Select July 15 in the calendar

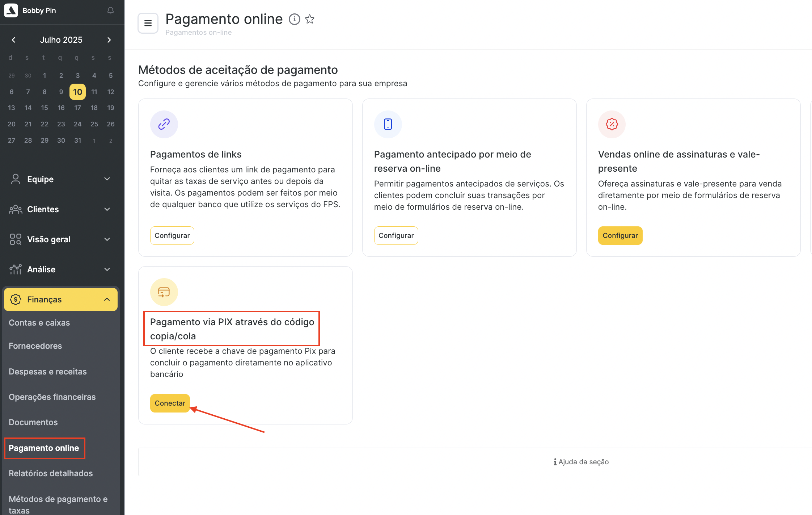coord(45,108)
